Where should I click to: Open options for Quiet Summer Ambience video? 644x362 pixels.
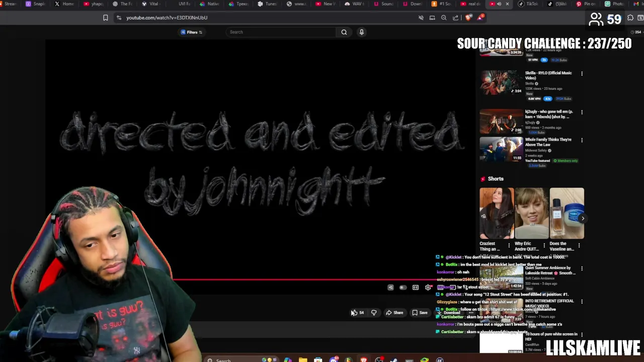[582, 268]
